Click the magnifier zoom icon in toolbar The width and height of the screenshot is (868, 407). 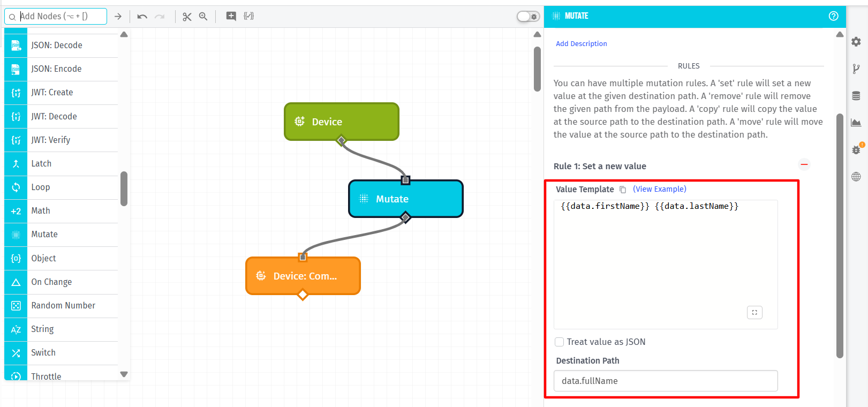point(203,16)
